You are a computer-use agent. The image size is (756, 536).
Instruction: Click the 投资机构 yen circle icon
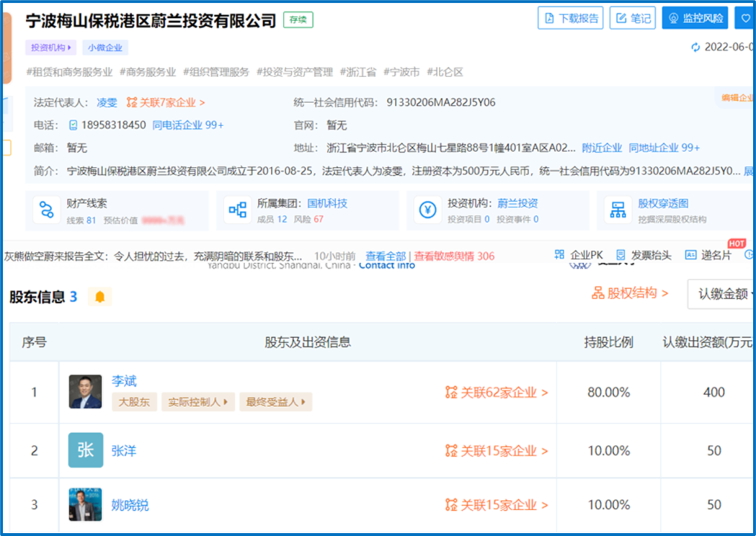(x=428, y=209)
